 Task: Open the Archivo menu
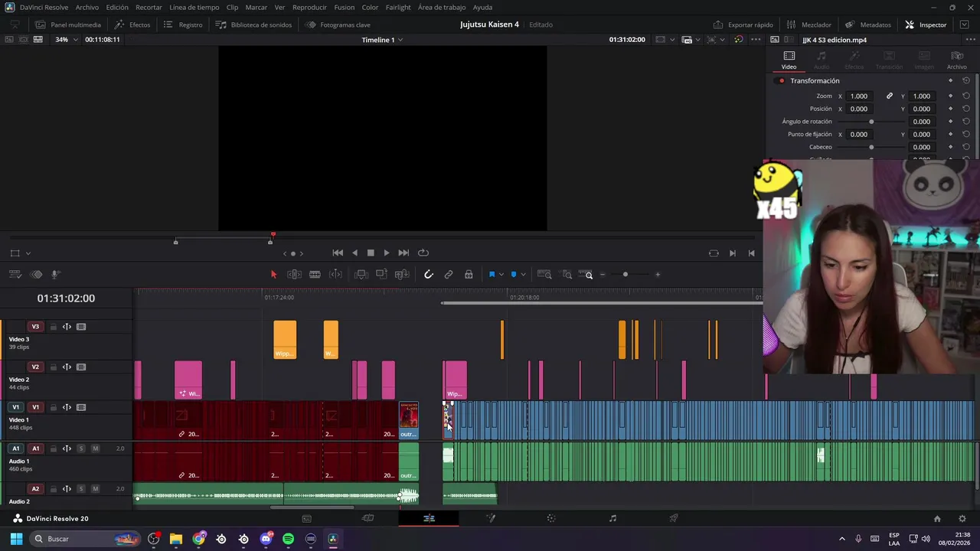(87, 7)
